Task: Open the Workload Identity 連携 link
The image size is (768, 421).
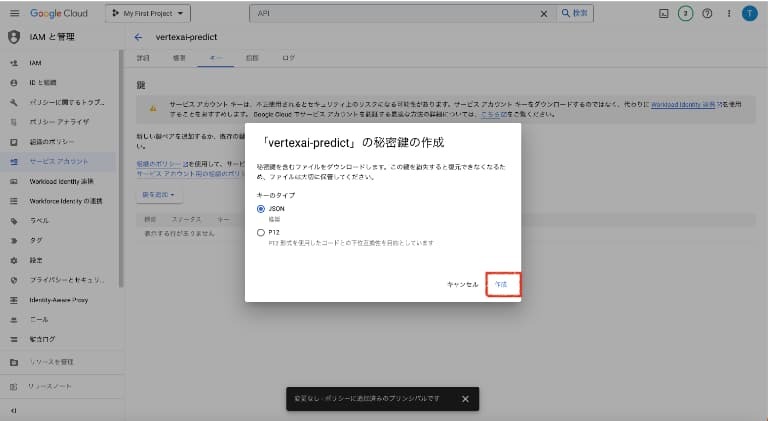Action: [683, 104]
